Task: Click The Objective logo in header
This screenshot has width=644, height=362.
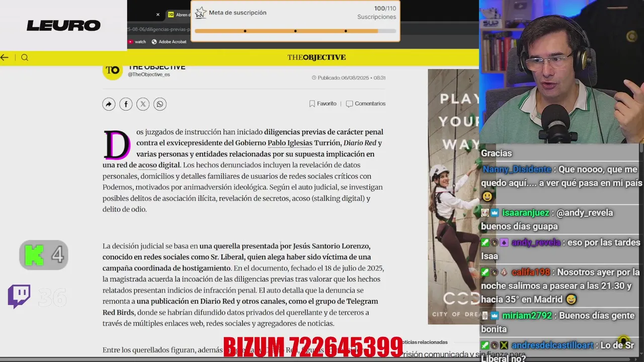Action: 316,57
